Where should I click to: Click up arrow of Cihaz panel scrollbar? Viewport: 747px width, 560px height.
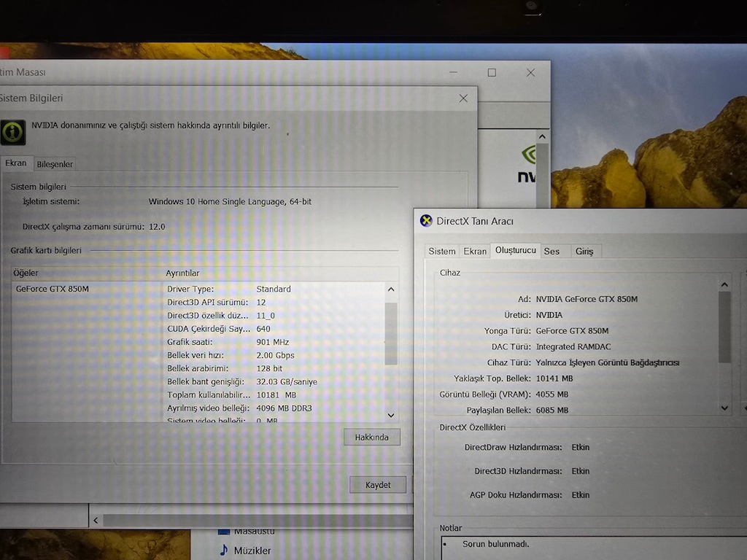coord(724,285)
